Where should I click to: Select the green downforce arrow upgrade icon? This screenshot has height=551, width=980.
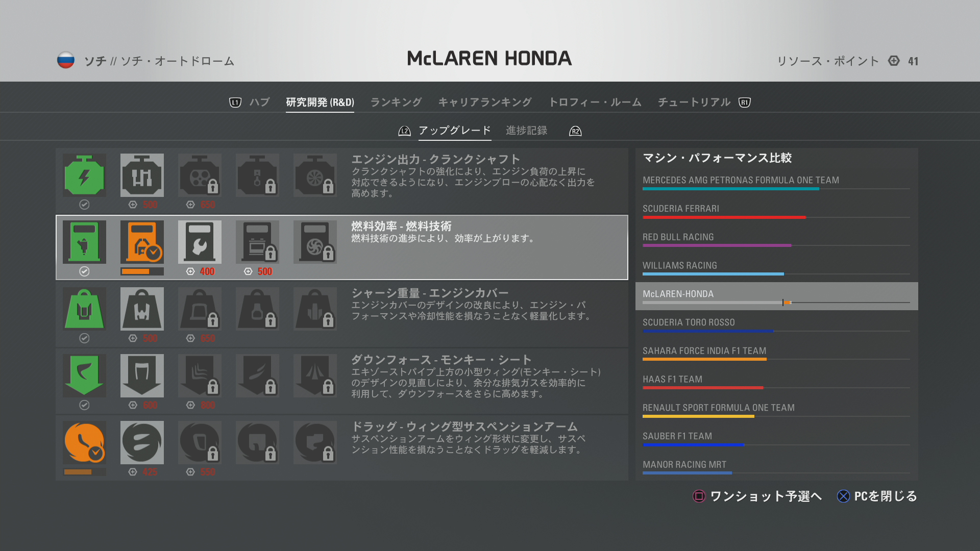84,376
